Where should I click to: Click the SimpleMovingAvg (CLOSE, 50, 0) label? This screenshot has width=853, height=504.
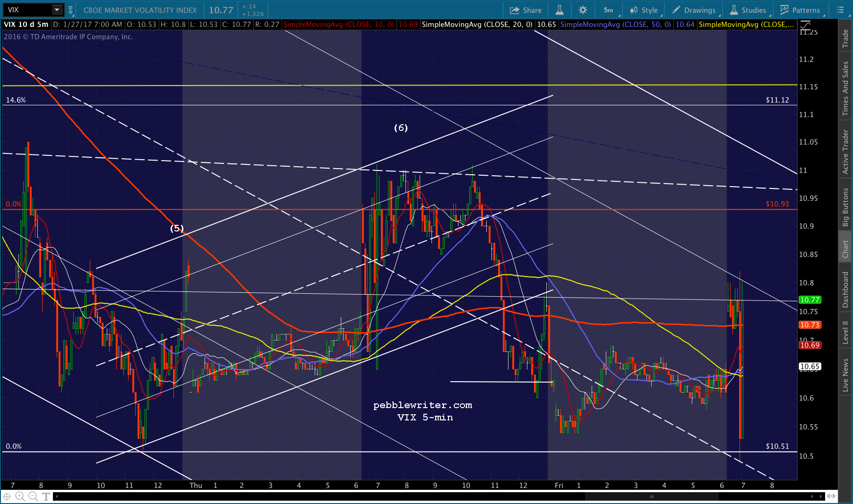point(615,24)
